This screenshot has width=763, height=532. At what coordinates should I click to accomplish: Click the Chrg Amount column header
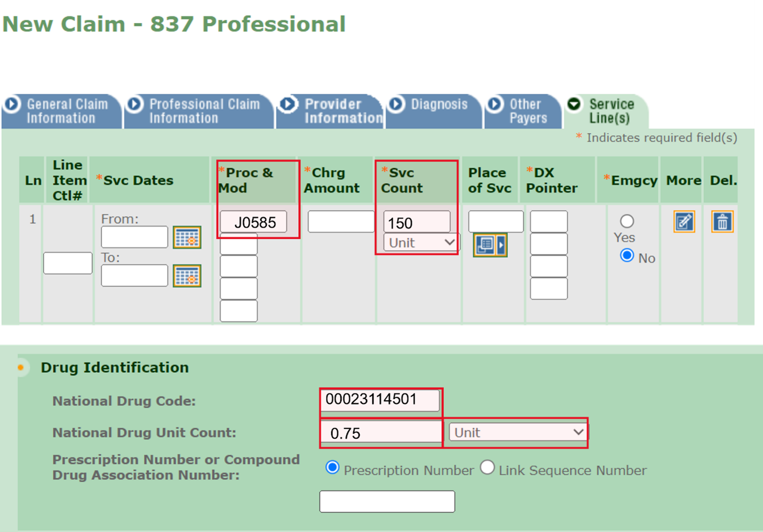click(336, 180)
